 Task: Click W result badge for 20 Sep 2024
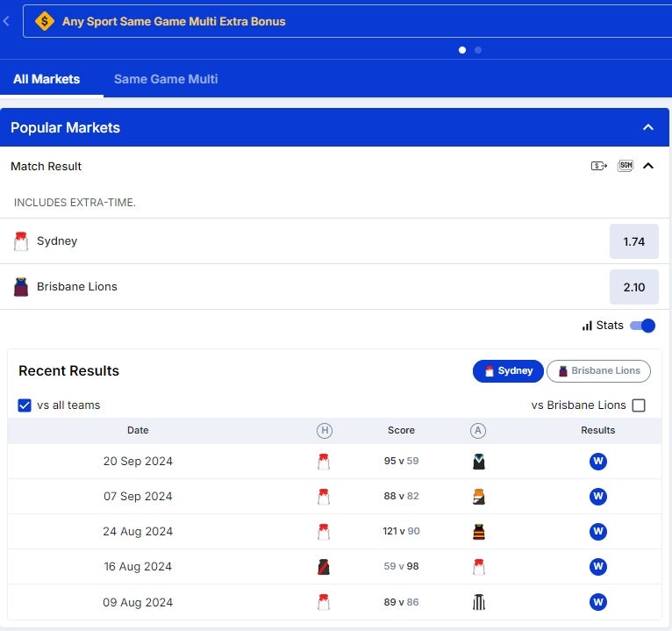point(597,462)
